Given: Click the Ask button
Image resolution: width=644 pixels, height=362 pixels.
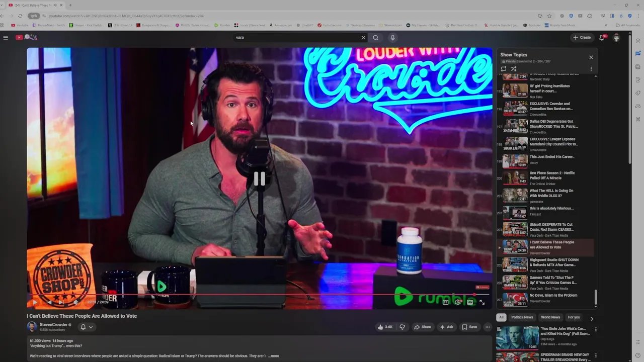Looking at the screenshot, I should (x=446, y=327).
